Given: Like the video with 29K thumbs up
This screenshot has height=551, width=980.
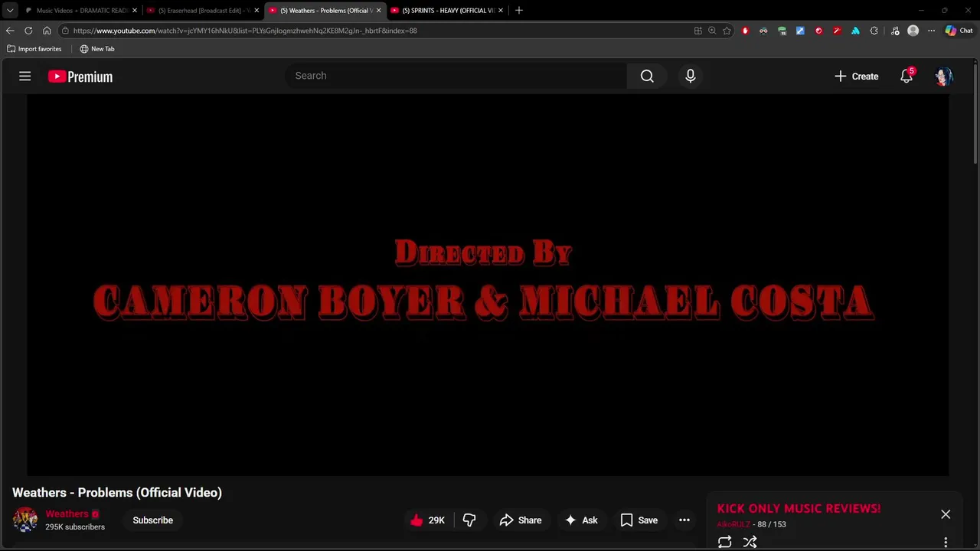Looking at the screenshot, I should click(x=428, y=520).
